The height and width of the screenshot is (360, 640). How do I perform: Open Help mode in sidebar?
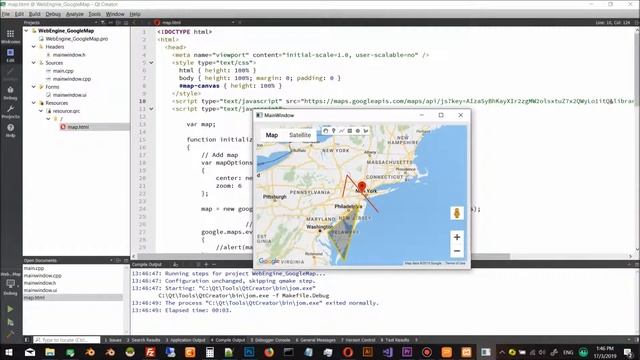[x=10, y=130]
